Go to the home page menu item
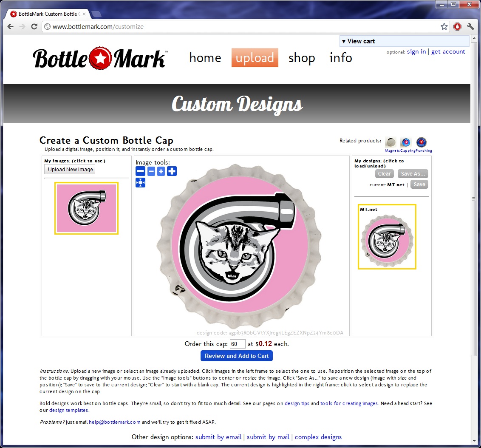The image size is (481, 448). [x=205, y=58]
